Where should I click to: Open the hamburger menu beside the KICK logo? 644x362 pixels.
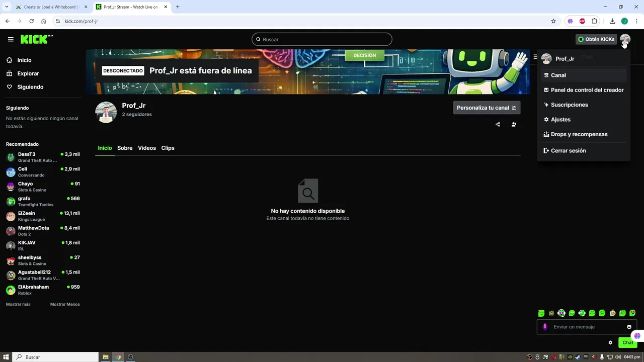pyautogui.click(x=11, y=39)
